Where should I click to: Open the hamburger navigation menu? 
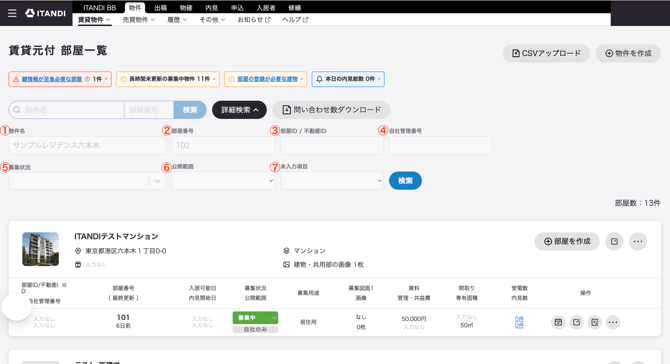(x=12, y=13)
